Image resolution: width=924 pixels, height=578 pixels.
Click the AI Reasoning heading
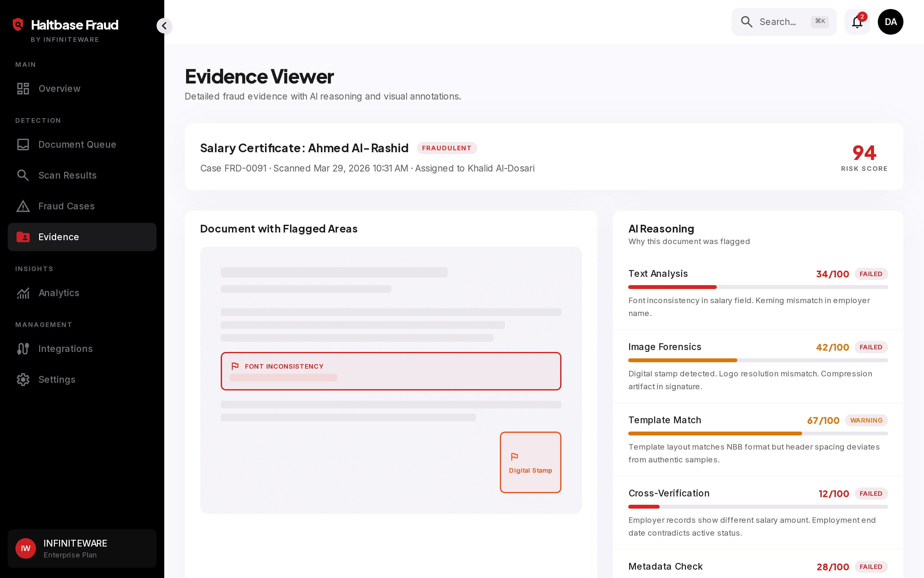[661, 229]
